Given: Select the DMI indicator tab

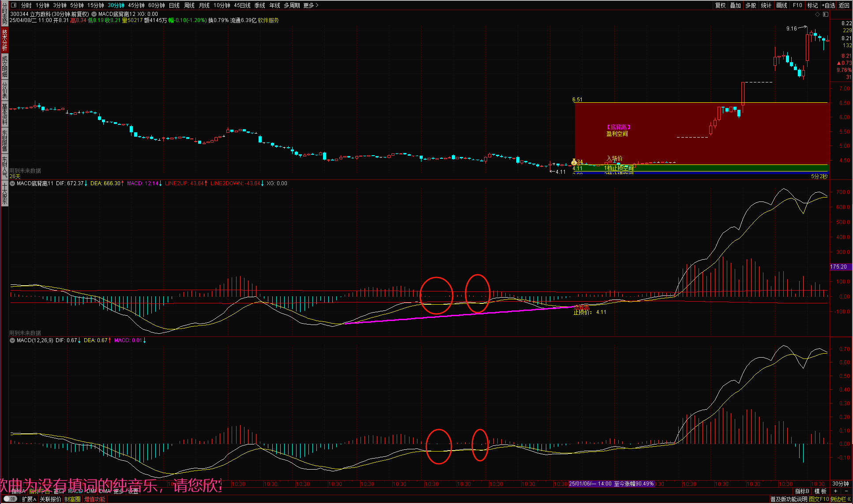Looking at the screenshot, I should pos(91,491).
